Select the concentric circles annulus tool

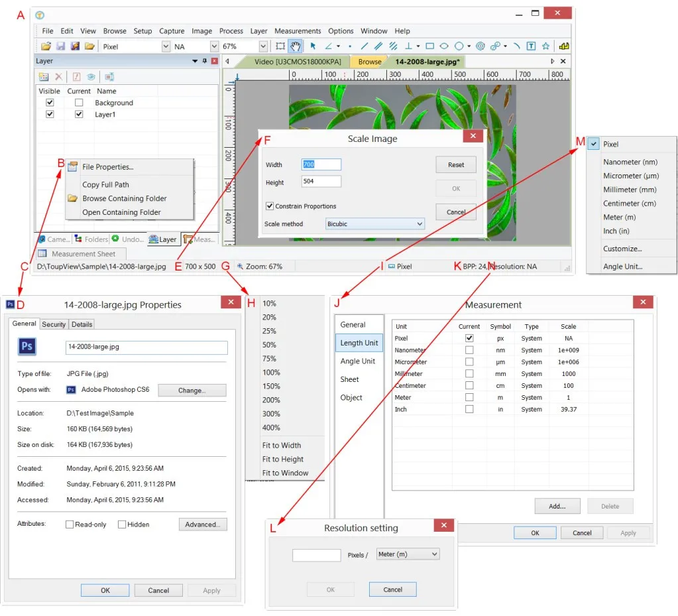point(480,46)
